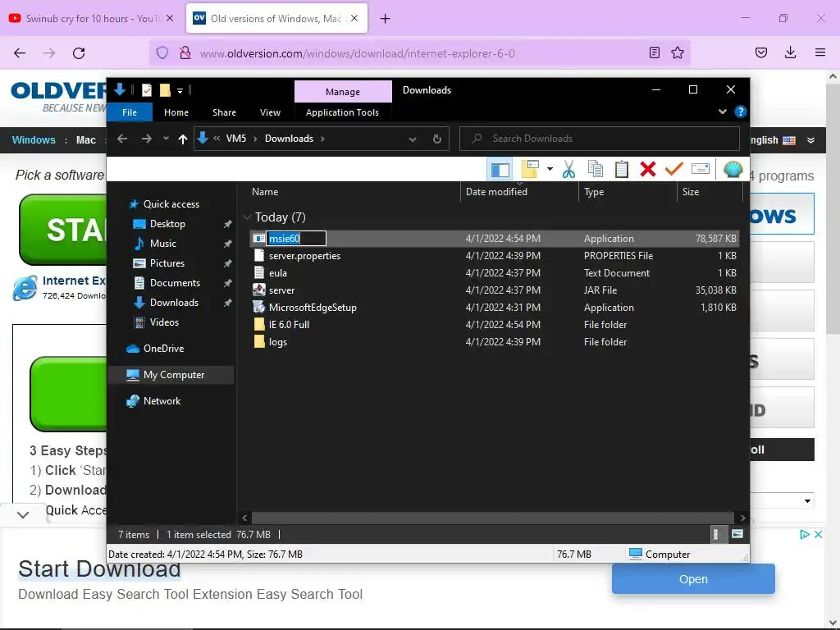
Task: Go up one folder level in Explorer
Action: click(183, 139)
